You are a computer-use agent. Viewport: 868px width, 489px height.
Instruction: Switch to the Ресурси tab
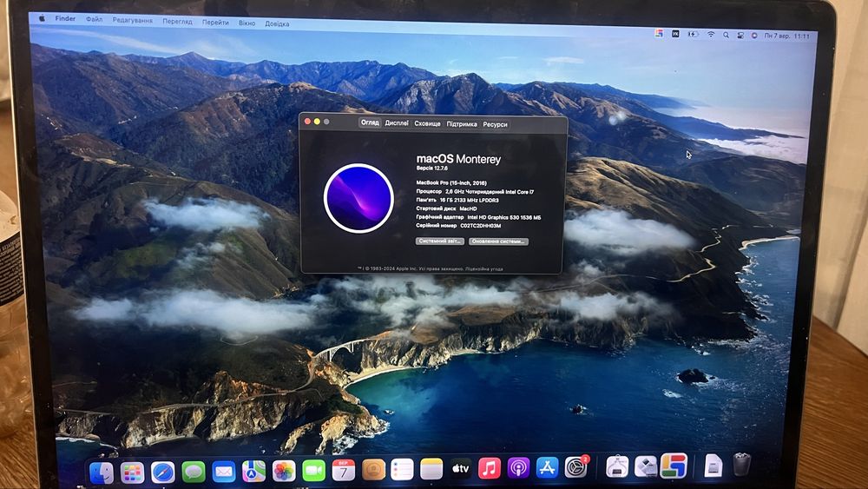click(x=495, y=124)
